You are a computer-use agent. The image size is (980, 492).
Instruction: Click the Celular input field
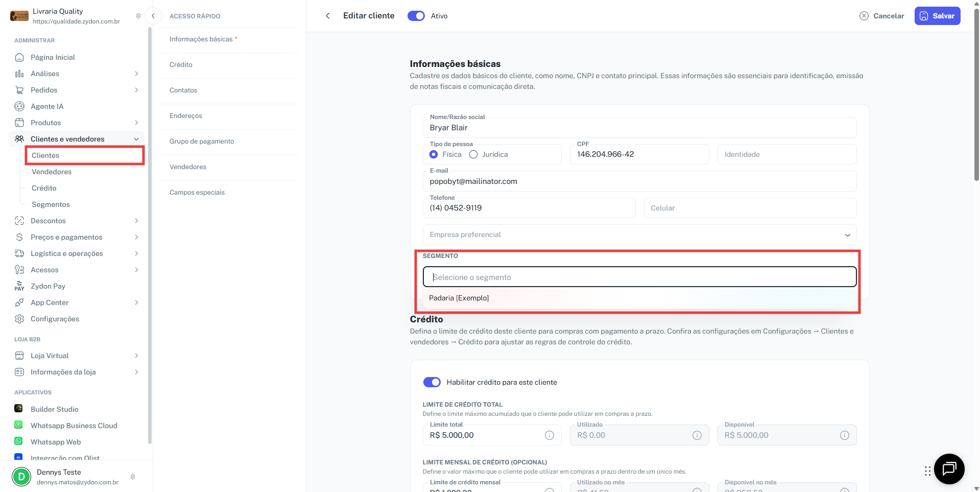750,208
